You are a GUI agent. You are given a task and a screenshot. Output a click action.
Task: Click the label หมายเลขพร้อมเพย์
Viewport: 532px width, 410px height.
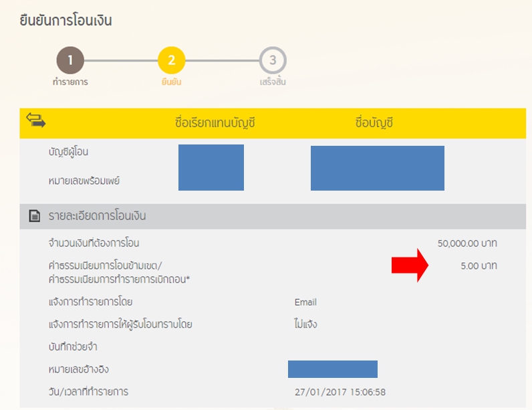(x=84, y=181)
